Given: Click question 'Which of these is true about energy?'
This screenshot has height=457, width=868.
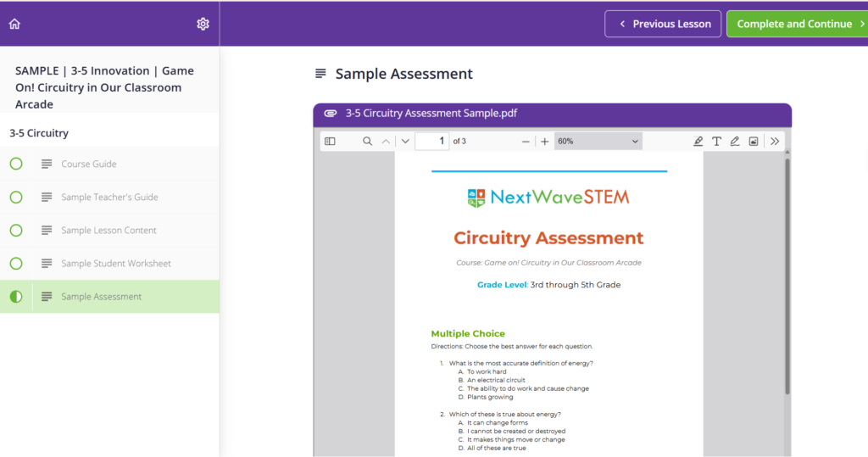Looking at the screenshot, I should [504, 415].
